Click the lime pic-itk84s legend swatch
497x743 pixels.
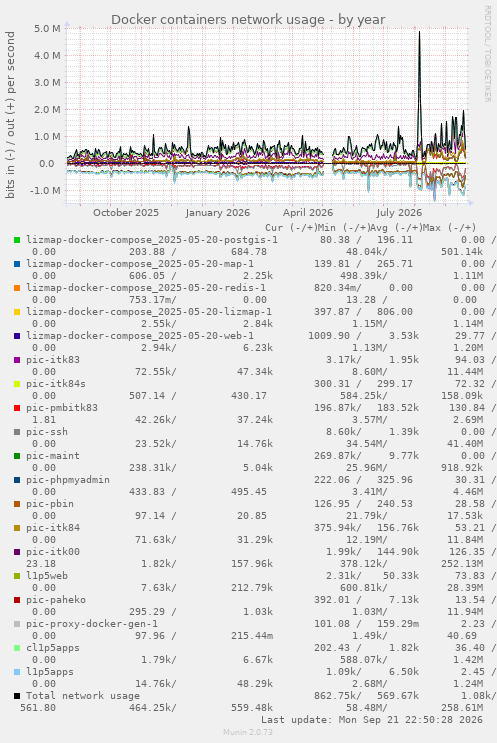point(17,384)
